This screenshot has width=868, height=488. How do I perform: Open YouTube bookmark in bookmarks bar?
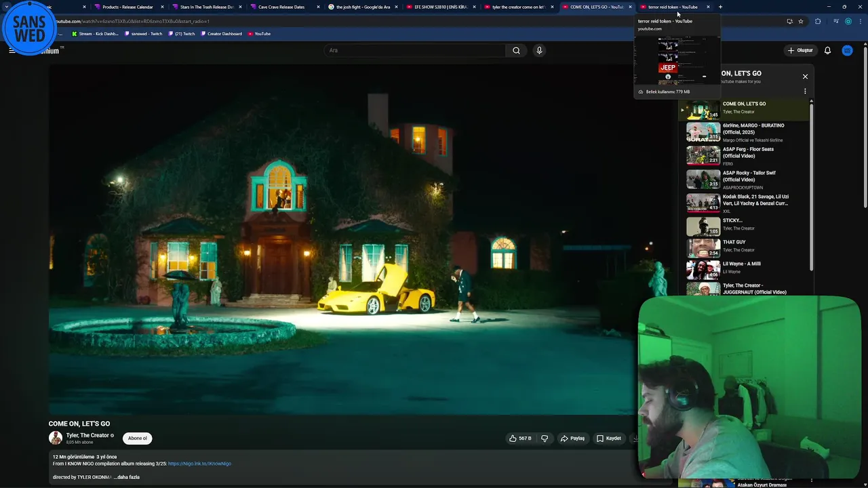tap(259, 33)
